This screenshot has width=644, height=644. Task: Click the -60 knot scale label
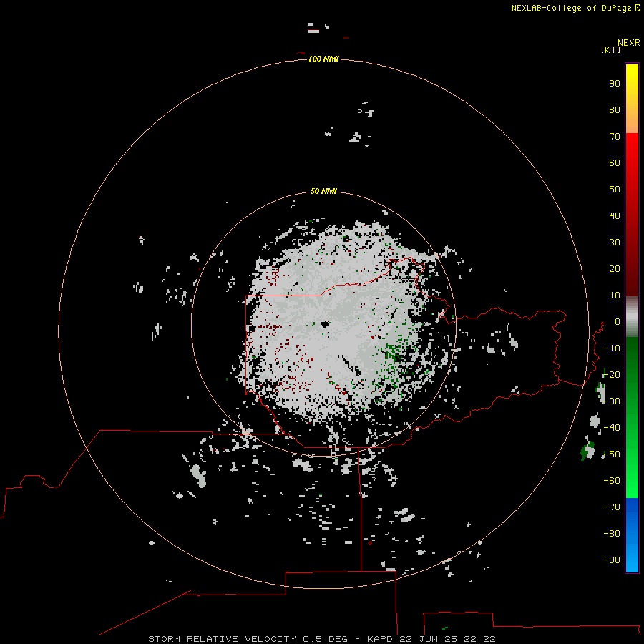(612, 481)
